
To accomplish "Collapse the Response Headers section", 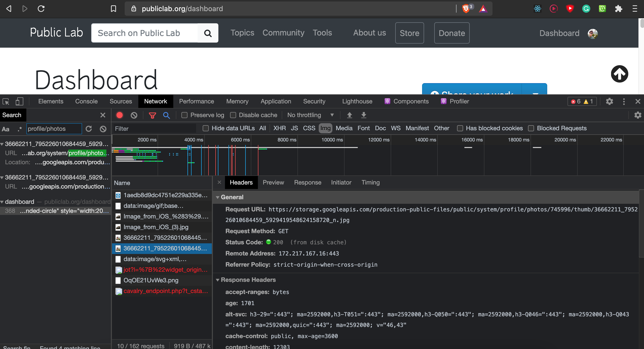I will 218,280.
